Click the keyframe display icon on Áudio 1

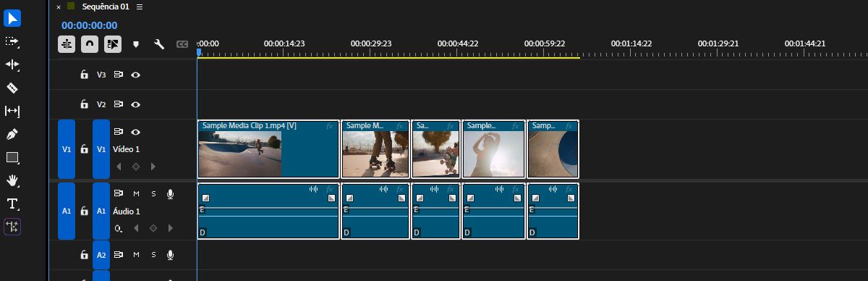pyautogui.click(x=119, y=228)
